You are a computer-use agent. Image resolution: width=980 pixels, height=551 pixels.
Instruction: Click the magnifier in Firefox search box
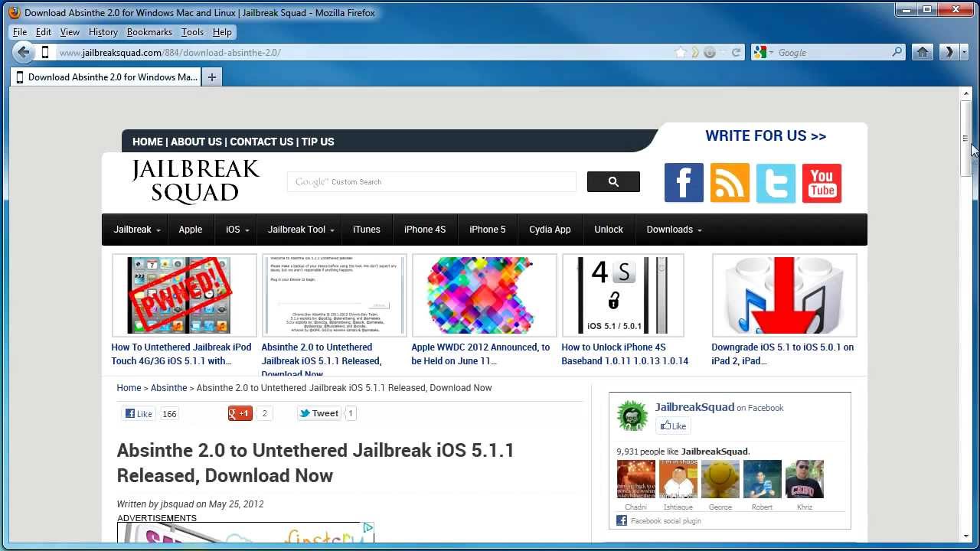tap(897, 52)
